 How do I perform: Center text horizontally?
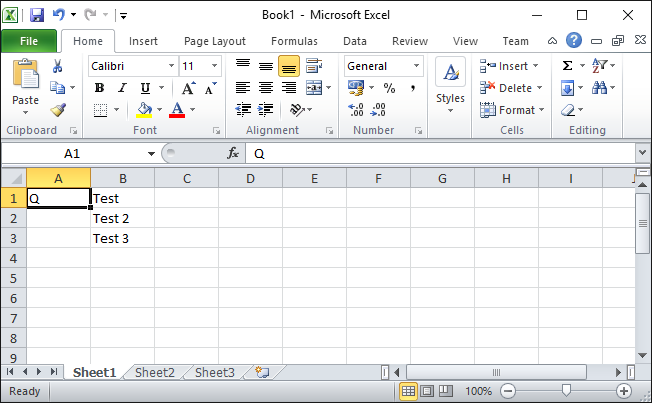[x=266, y=88]
